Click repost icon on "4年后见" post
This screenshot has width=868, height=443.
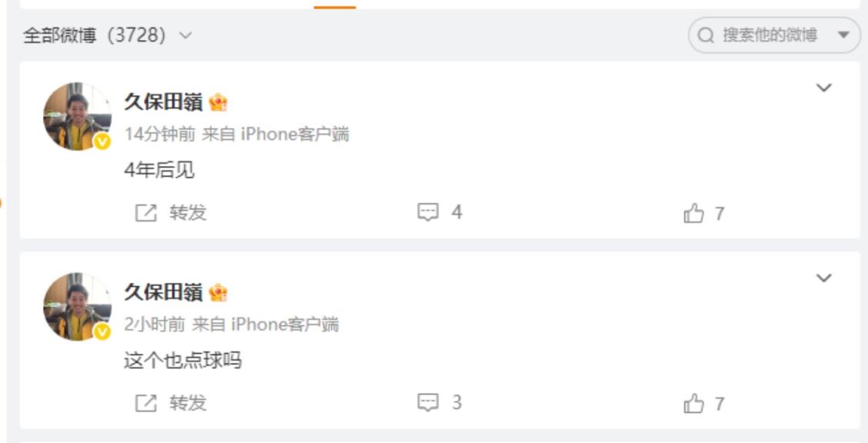coord(146,212)
